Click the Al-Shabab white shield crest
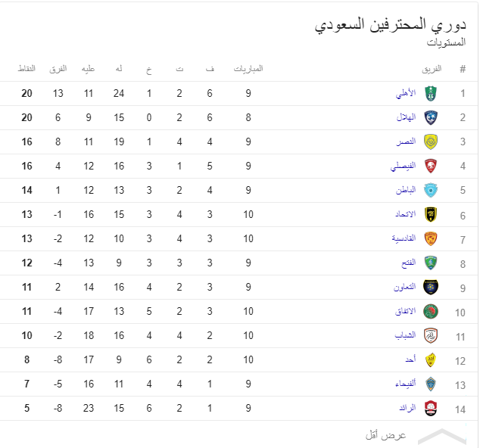Image resolution: width=480 pixels, height=448 pixels. [x=431, y=335]
